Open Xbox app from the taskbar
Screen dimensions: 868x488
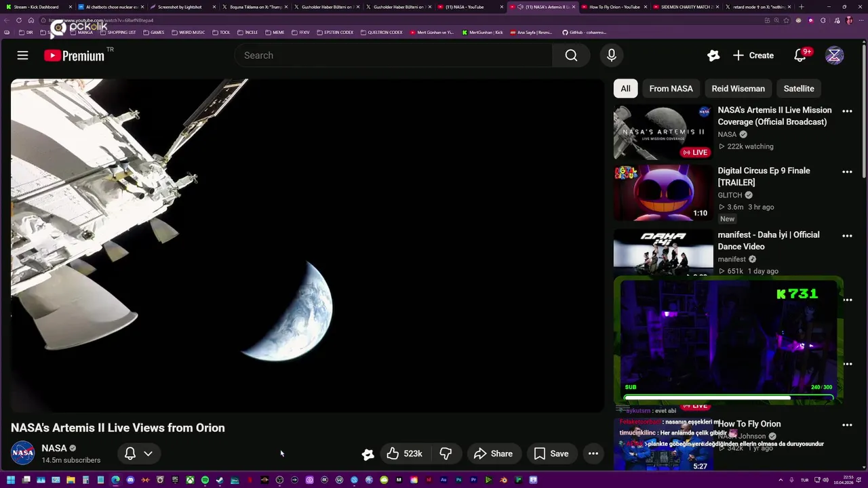pyautogui.click(x=190, y=480)
